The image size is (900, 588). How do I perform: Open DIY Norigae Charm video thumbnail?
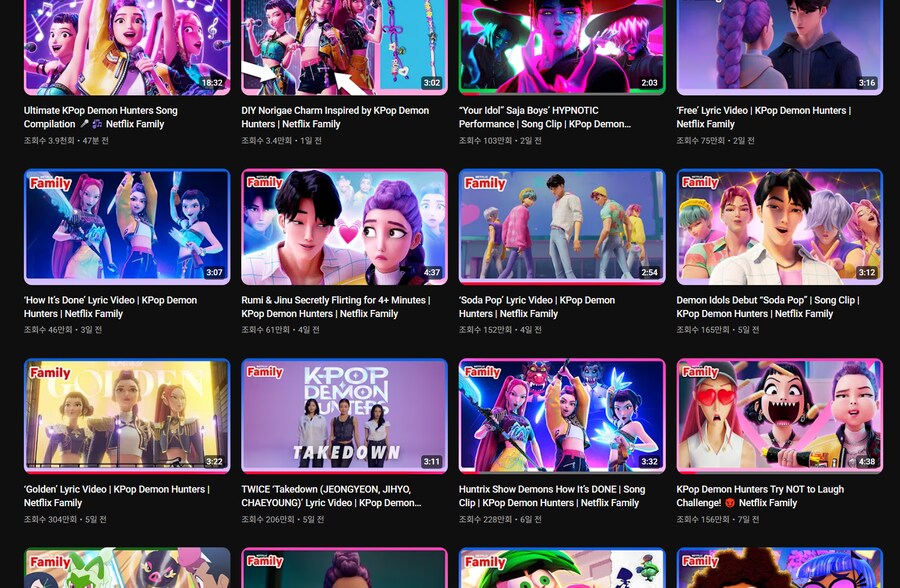click(x=344, y=47)
